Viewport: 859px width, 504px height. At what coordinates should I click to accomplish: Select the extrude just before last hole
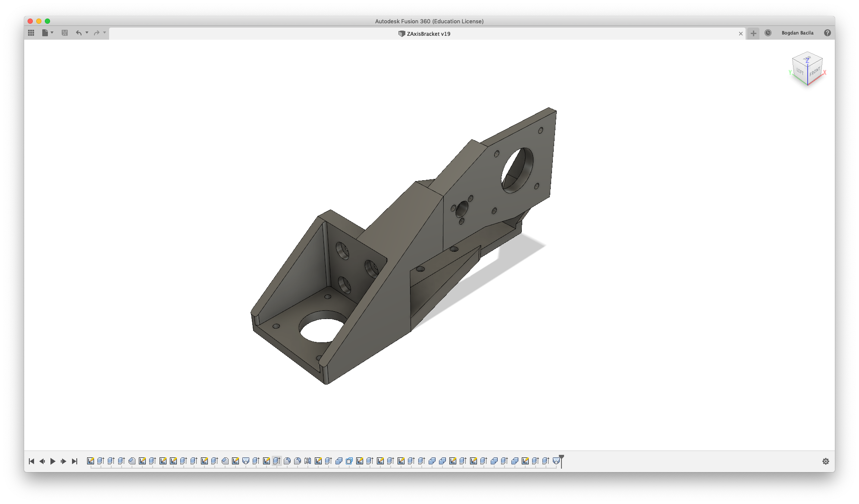[546, 461]
